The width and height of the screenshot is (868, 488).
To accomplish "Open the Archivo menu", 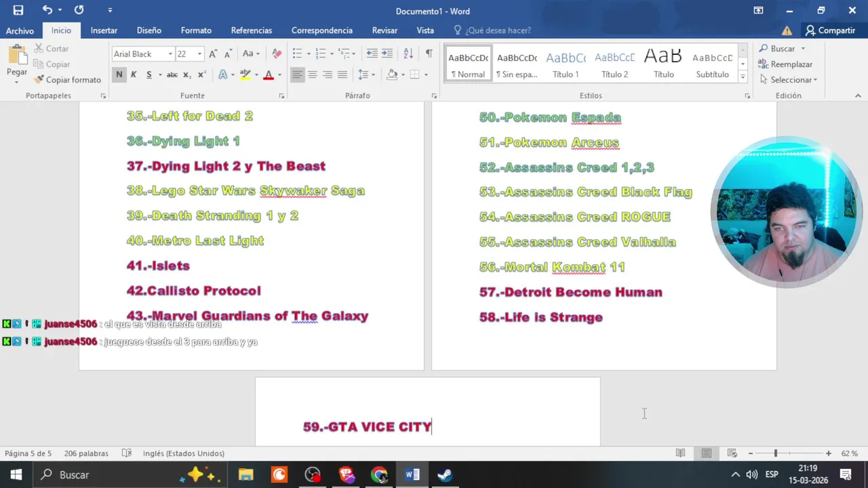I will click(20, 30).
